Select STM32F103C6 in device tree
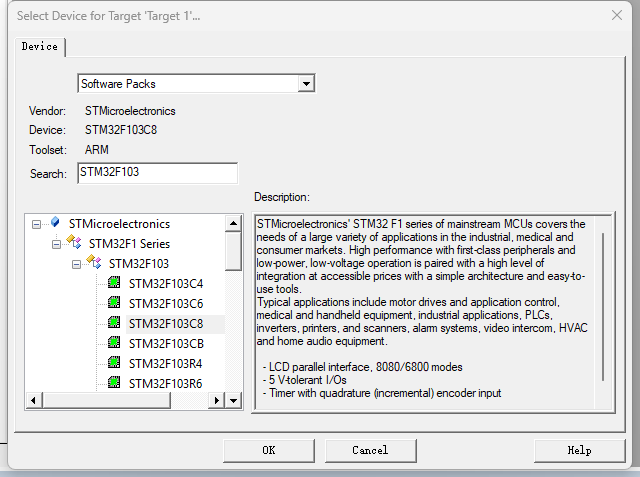Screen dimensions: 640x477 166,304
